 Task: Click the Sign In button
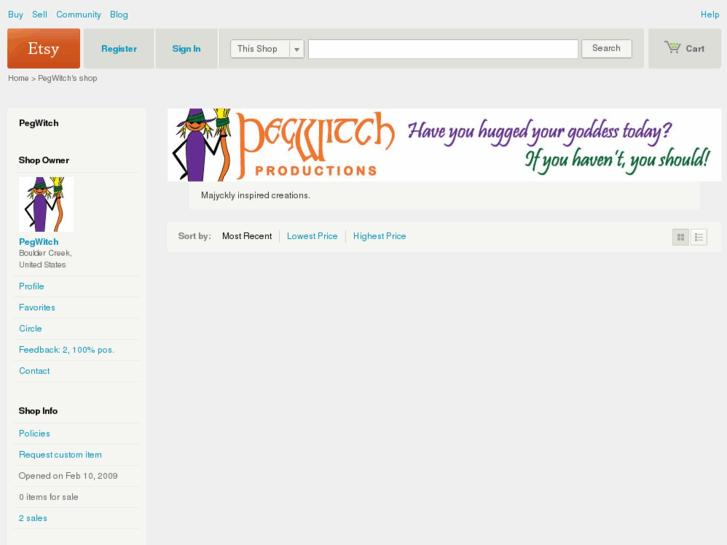tap(186, 49)
